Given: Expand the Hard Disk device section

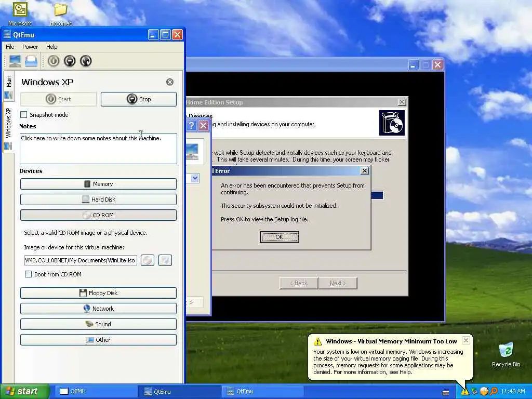Looking at the screenshot, I should 98,199.
